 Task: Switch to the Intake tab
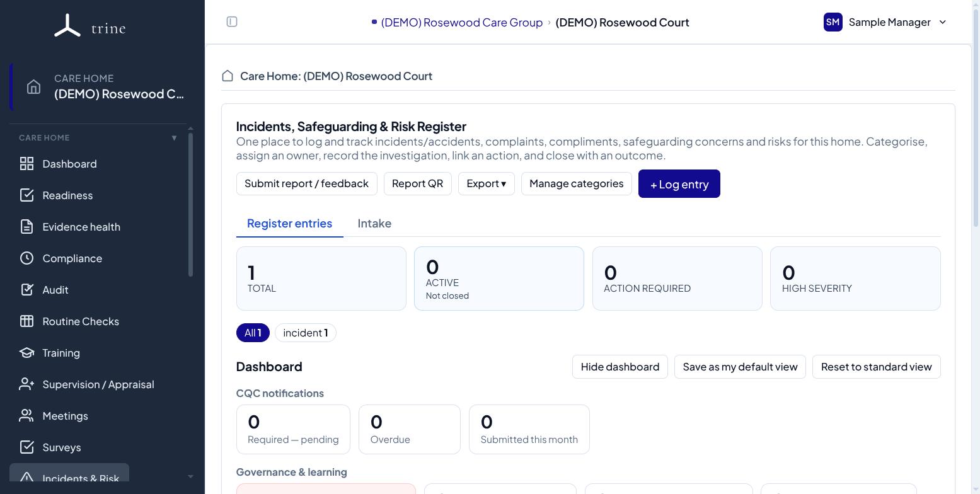[374, 224]
